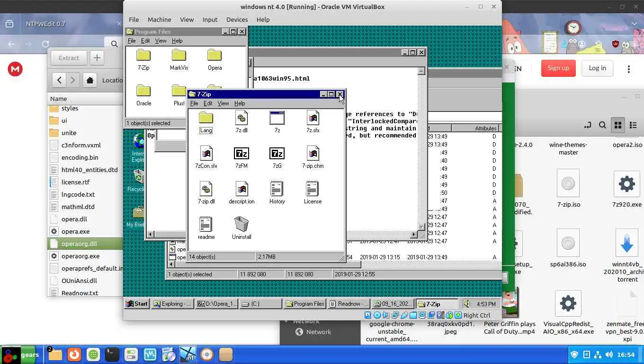
Task: Select the 7-zip.chm help file icon
Action: point(313,154)
